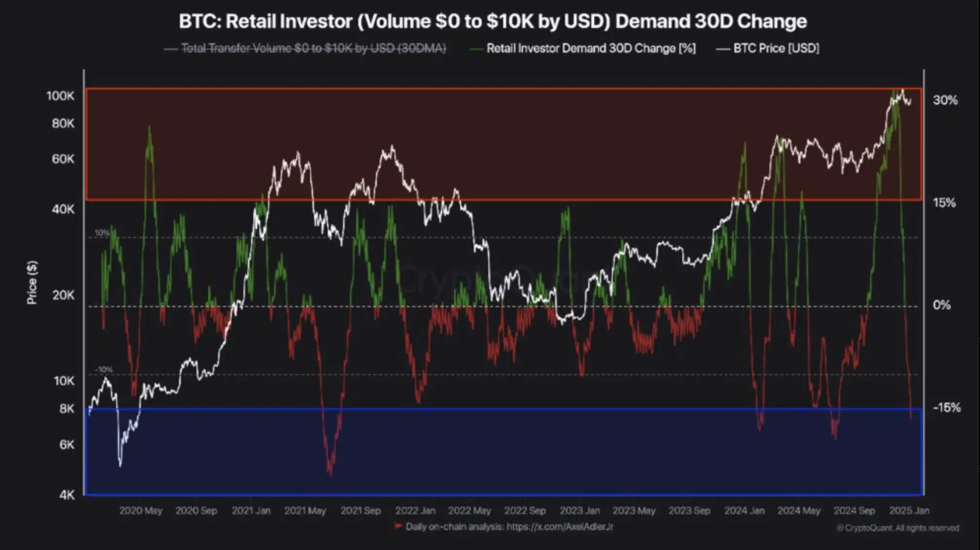The height and width of the screenshot is (550, 980).
Task: Click the 2022 Sep date marker
Action: (525, 511)
